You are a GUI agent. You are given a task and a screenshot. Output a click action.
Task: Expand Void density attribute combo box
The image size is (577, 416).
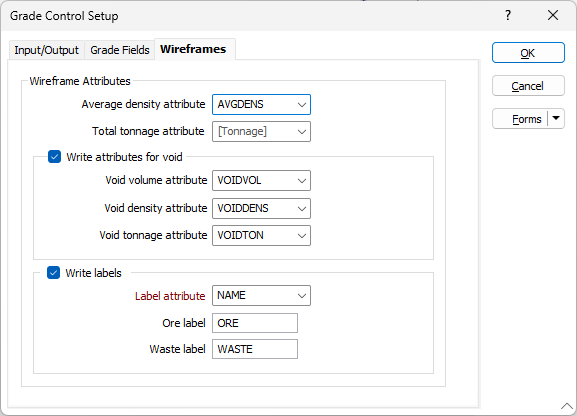261,208
